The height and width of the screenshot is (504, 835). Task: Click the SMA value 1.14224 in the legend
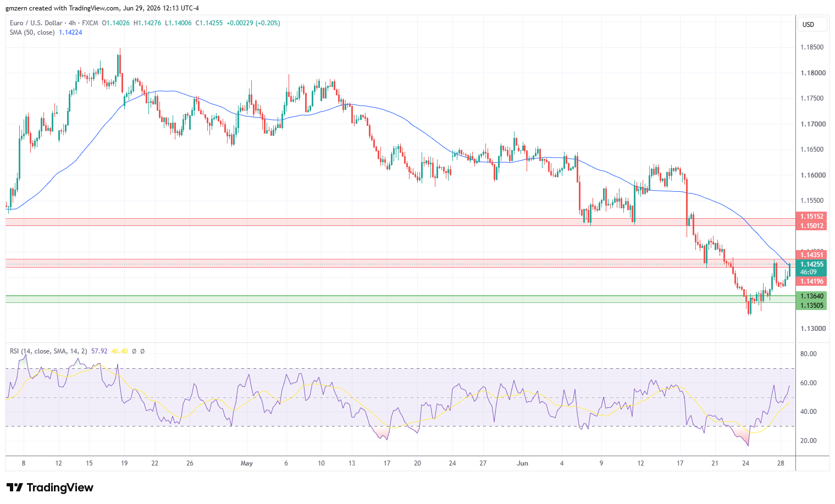pyautogui.click(x=70, y=32)
